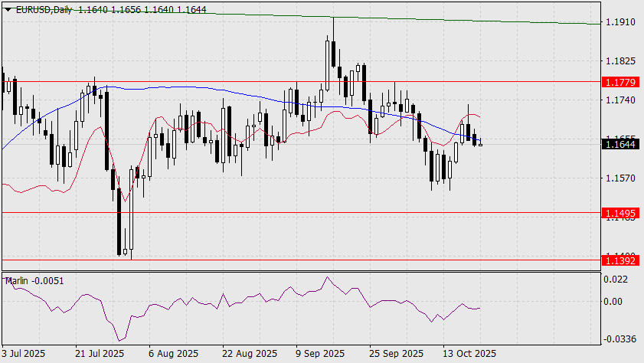Click the 1.1570 price axis label
The image size is (644, 363).
619,178
